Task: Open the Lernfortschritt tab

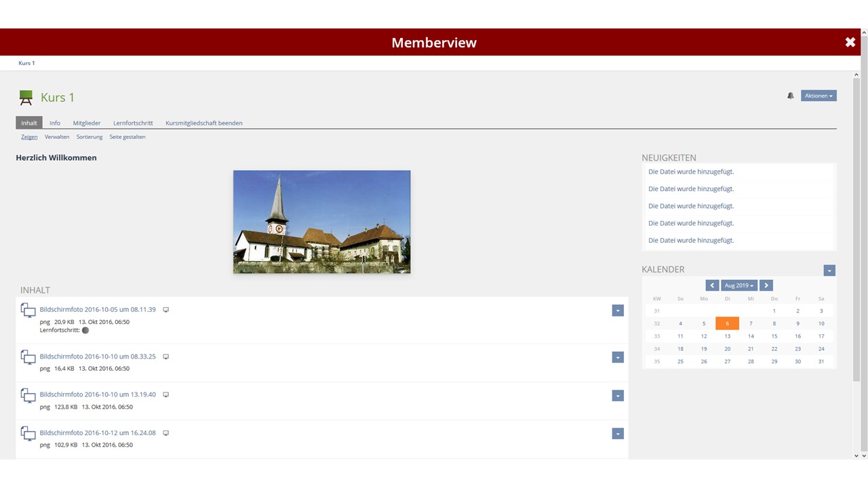Action: click(x=133, y=123)
